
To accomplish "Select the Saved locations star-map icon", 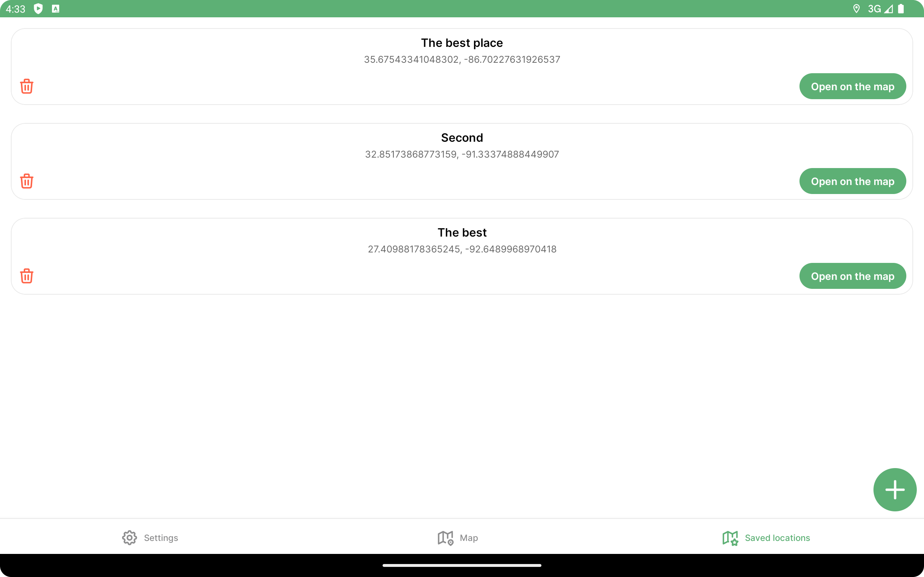I will click(x=730, y=538).
